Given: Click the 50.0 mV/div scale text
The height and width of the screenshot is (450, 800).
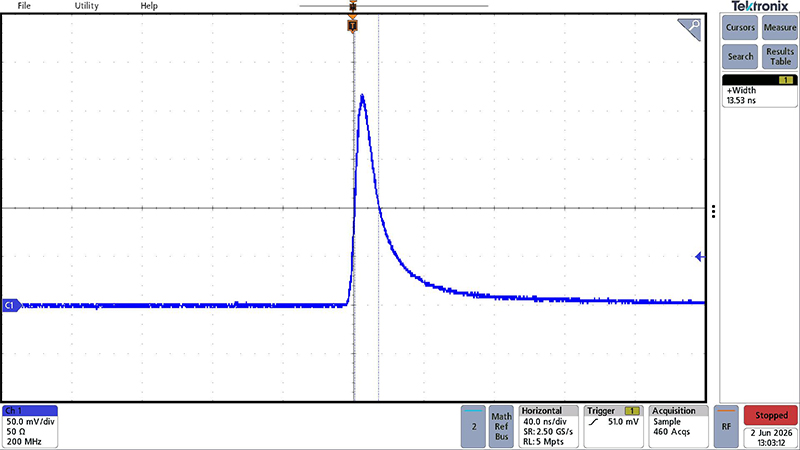Looking at the screenshot, I should point(31,422).
